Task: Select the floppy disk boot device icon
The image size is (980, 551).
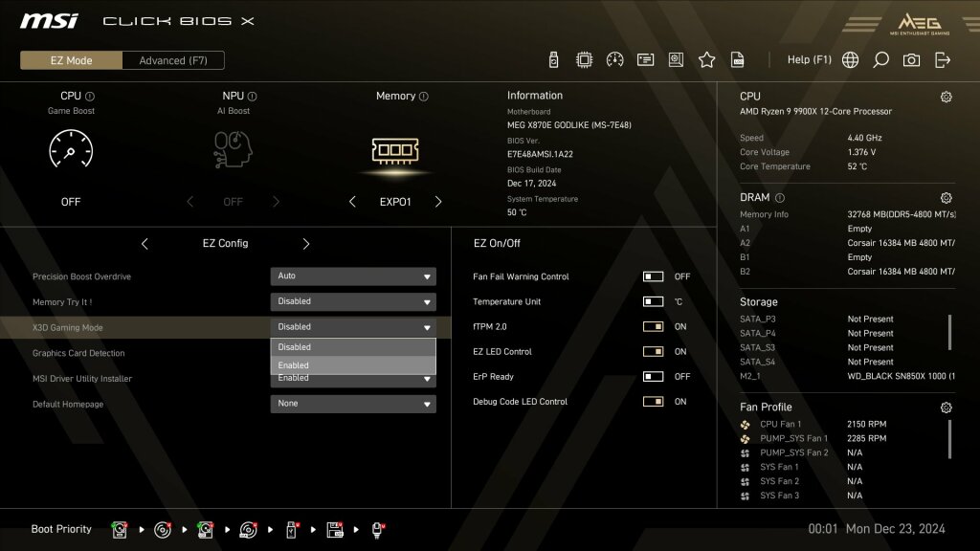Action: click(x=335, y=530)
